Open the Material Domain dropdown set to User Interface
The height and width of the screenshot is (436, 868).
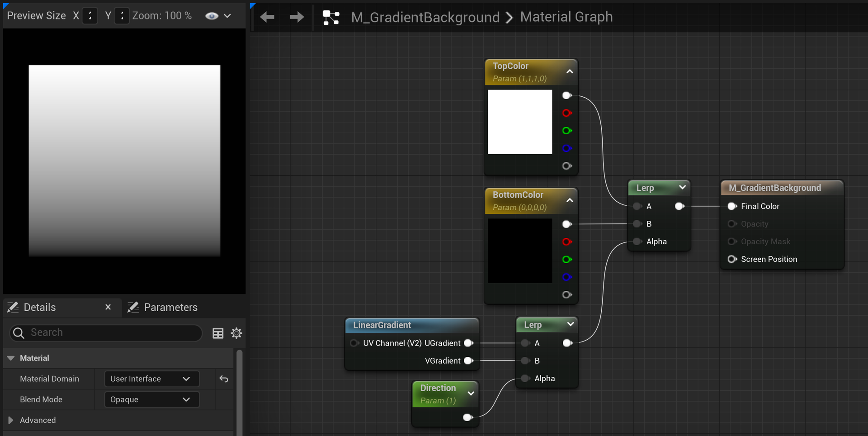pyautogui.click(x=151, y=379)
